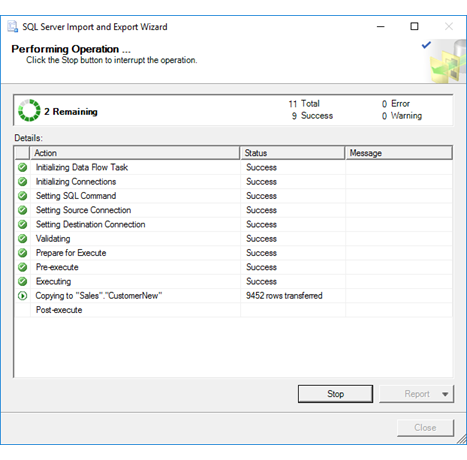This screenshot has height=460, width=467.
Task: Click the Status column header
Action: click(x=292, y=153)
